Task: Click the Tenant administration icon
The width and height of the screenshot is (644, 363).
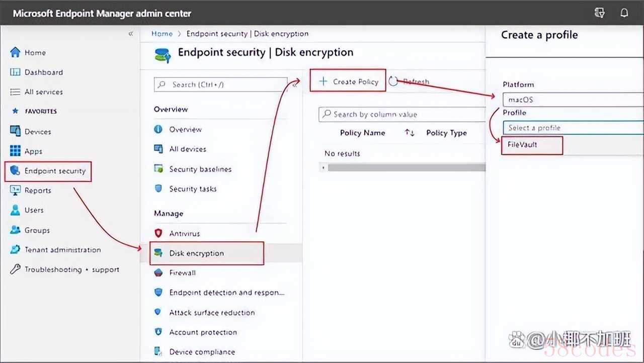Action: click(15, 250)
